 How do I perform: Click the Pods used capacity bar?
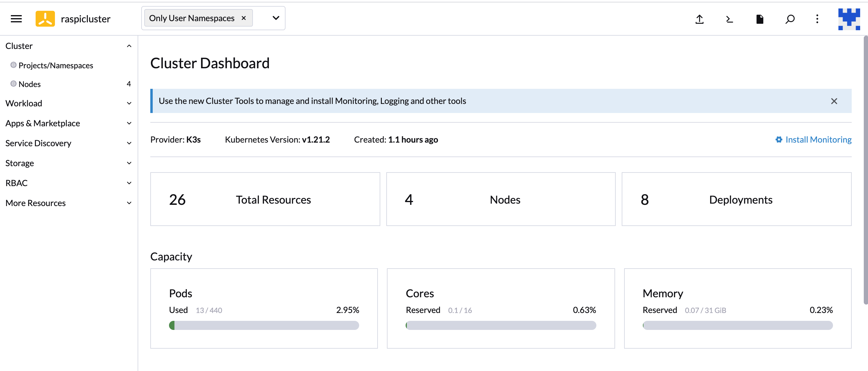click(x=264, y=325)
